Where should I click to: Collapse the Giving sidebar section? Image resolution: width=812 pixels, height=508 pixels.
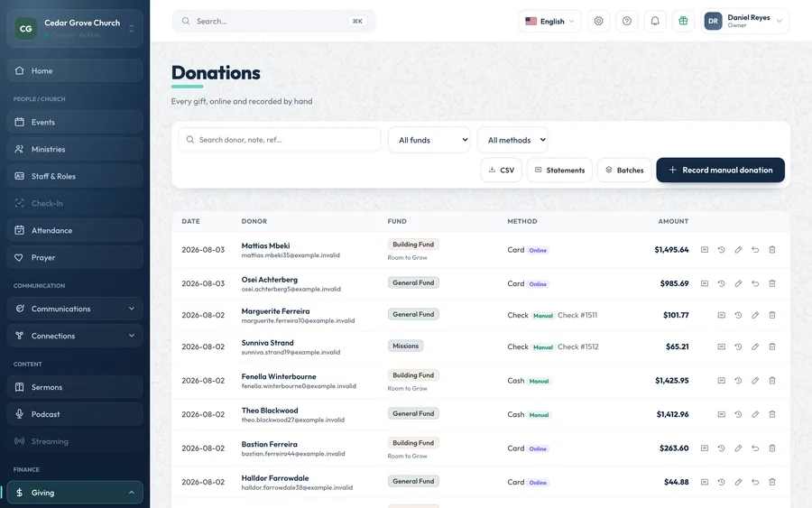click(x=75, y=493)
